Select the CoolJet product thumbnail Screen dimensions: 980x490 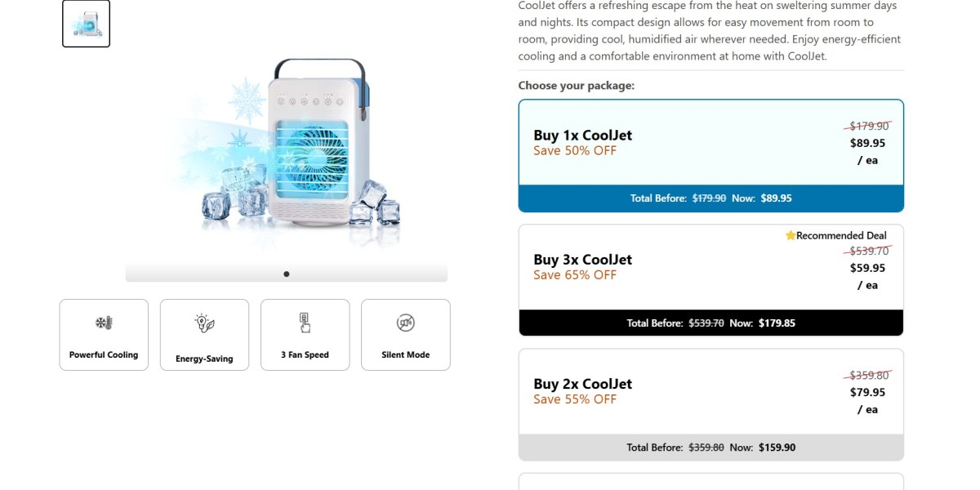pyautogui.click(x=87, y=24)
